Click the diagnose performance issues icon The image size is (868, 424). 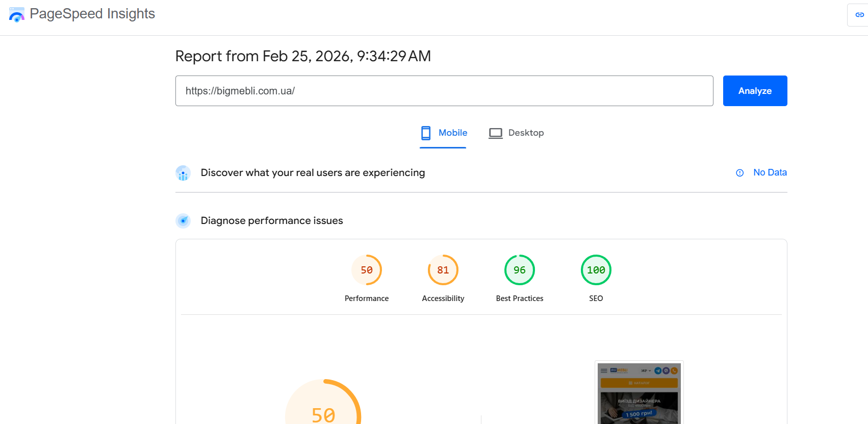183,221
